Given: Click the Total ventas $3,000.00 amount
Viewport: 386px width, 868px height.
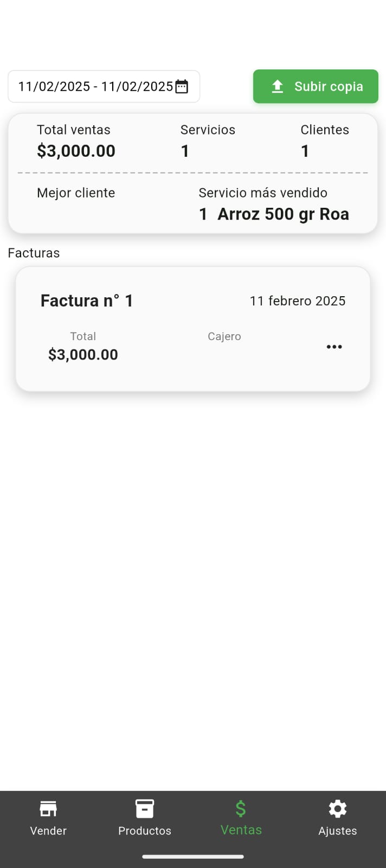Looking at the screenshot, I should pos(76,151).
